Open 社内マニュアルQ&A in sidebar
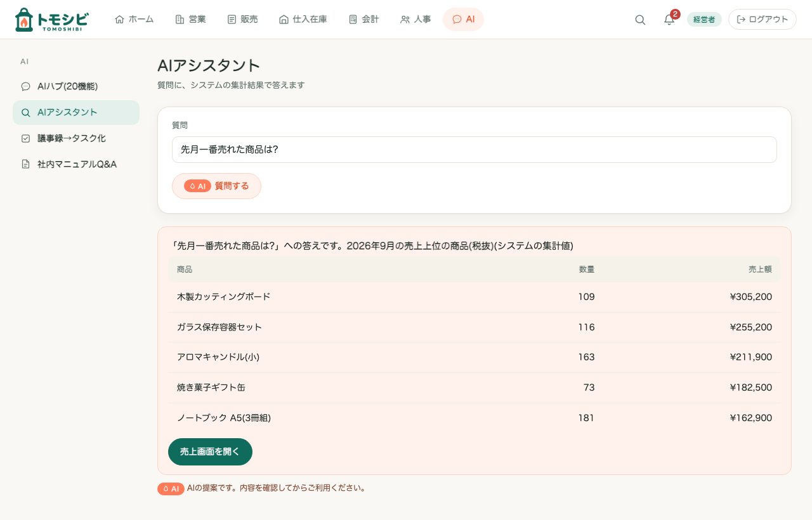The height and width of the screenshot is (520, 812). [76, 164]
